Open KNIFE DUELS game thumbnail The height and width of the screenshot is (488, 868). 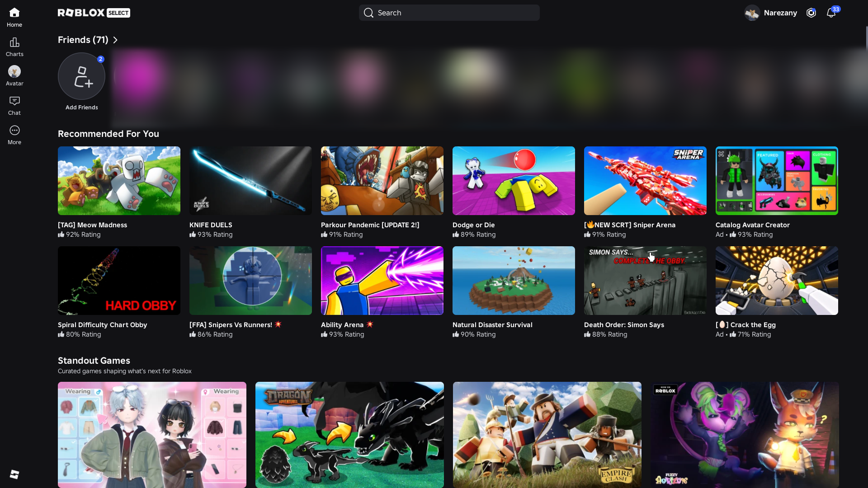[250, 181]
